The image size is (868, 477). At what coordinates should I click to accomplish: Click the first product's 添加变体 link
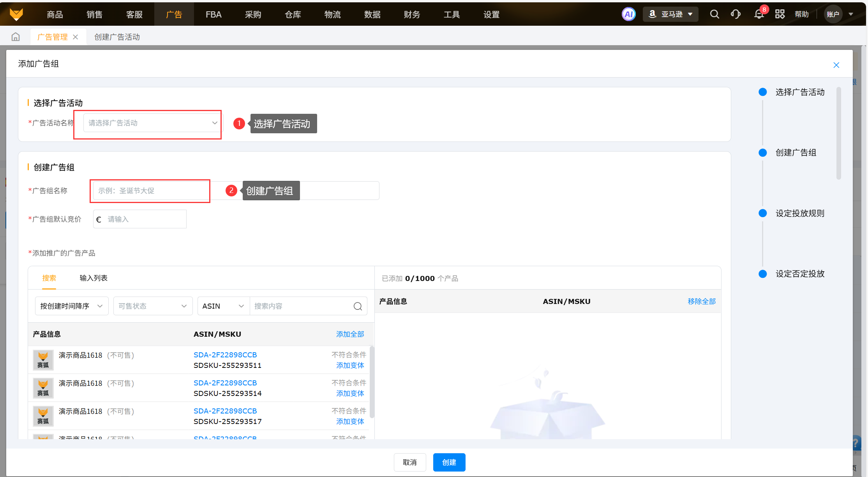point(350,366)
